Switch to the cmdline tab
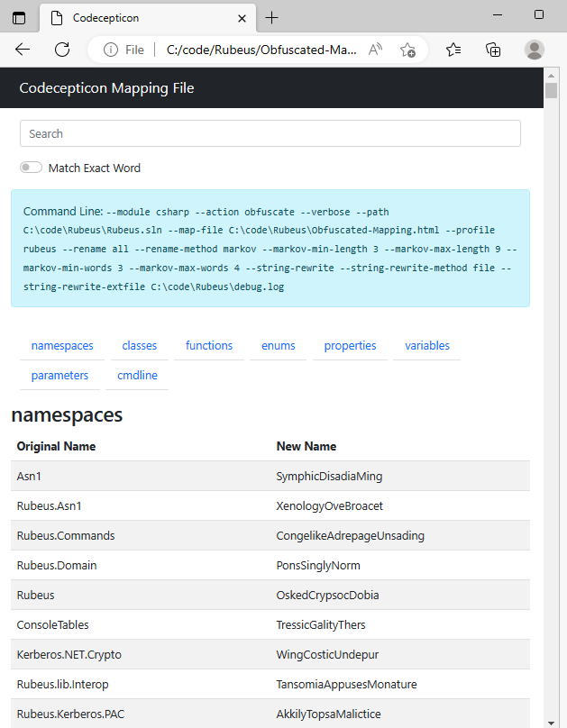The image size is (567, 728). [x=137, y=376]
